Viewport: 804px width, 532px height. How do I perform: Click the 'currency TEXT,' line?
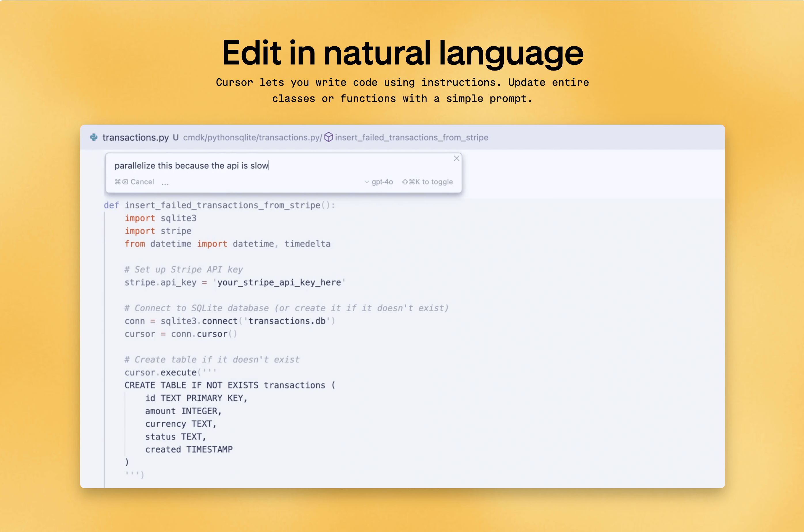pos(181,424)
